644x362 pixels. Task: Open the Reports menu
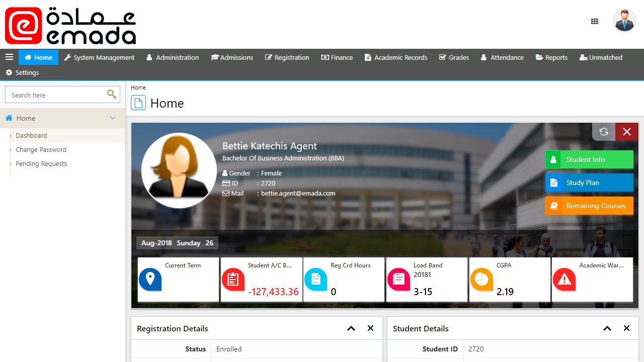pos(551,57)
